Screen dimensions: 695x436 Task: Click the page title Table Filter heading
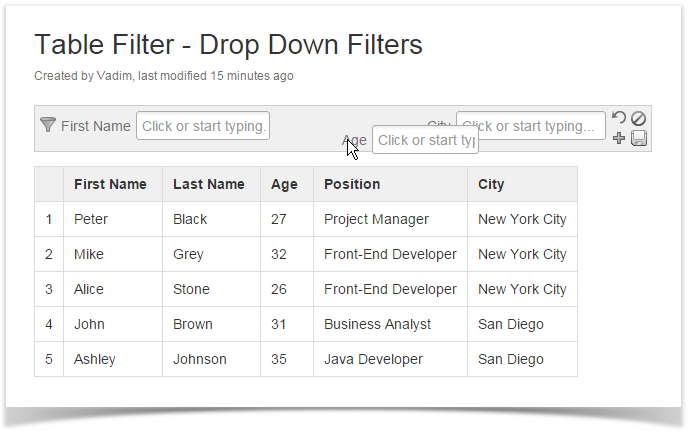[228, 45]
